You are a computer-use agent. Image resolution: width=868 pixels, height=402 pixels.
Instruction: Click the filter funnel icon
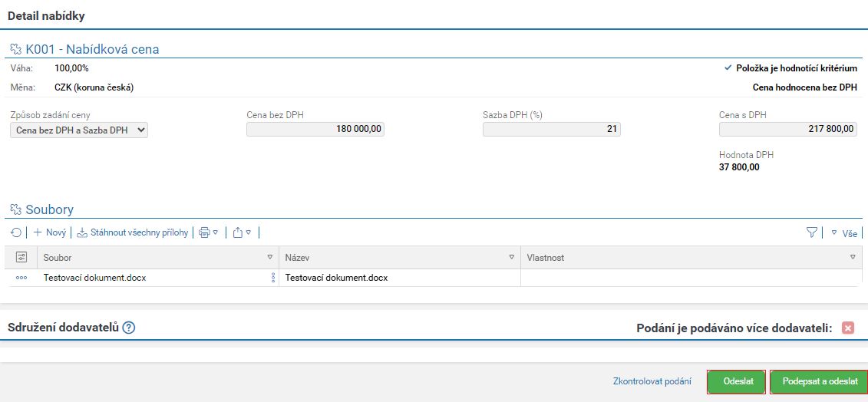[x=811, y=233]
